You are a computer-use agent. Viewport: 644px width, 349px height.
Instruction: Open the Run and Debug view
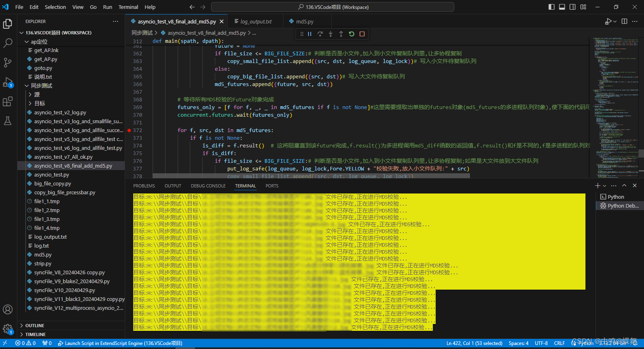[8, 82]
